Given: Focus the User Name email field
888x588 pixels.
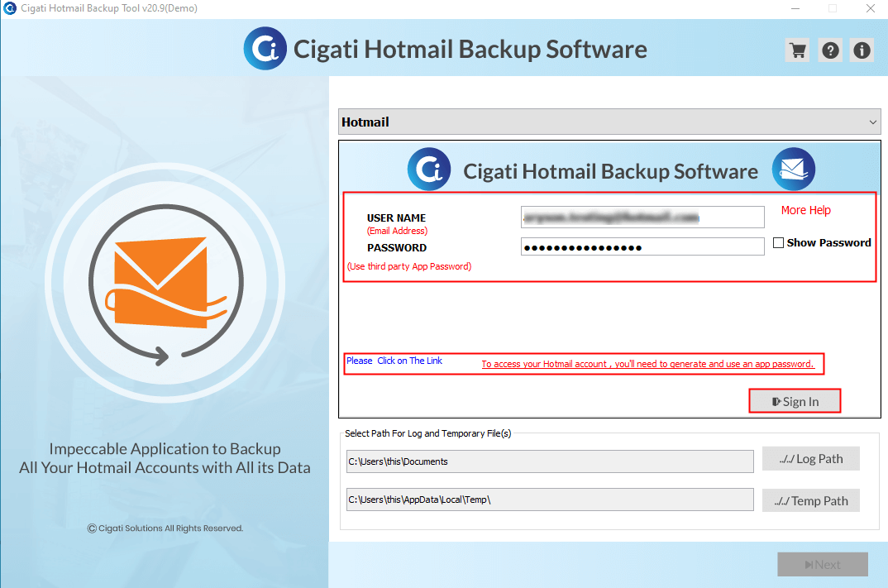Looking at the screenshot, I should click(642, 217).
